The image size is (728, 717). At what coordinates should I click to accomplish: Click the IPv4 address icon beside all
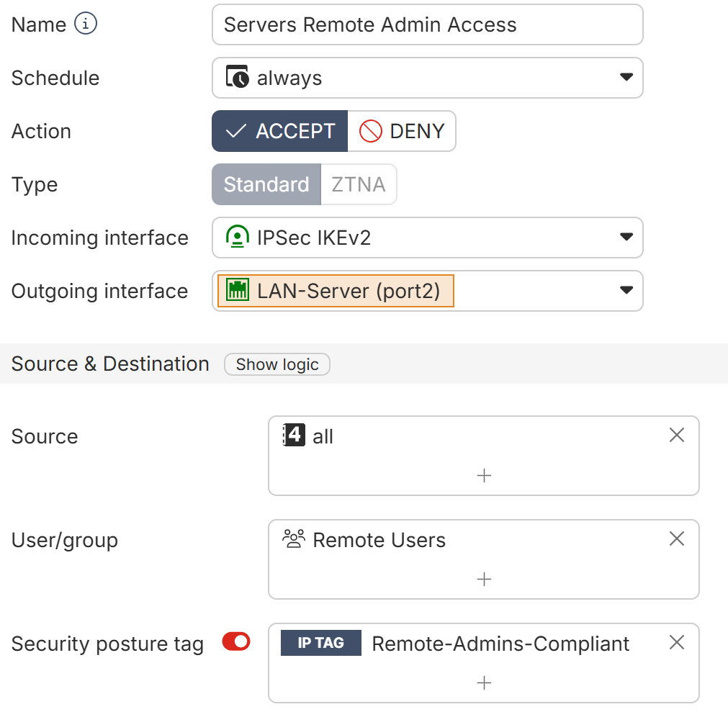point(293,436)
